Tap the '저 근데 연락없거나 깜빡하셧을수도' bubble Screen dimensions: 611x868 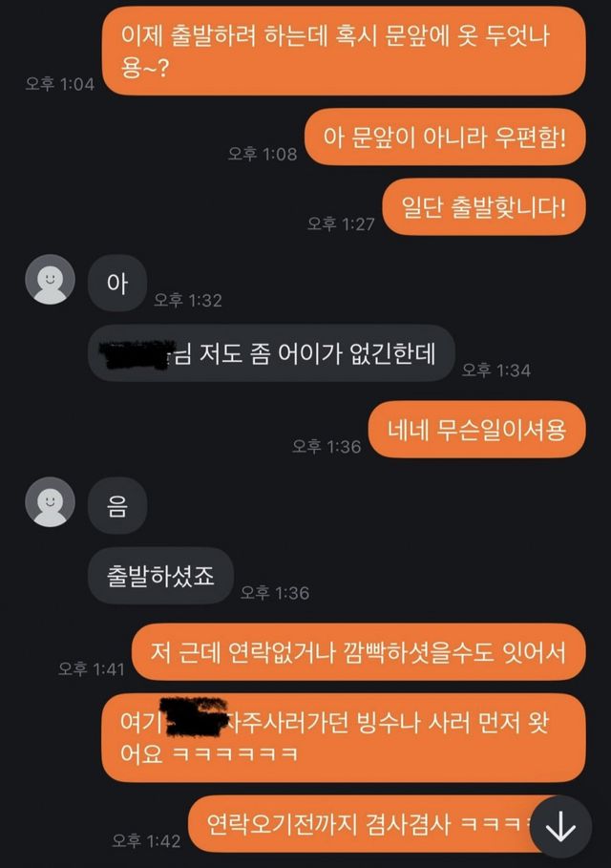(x=358, y=652)
